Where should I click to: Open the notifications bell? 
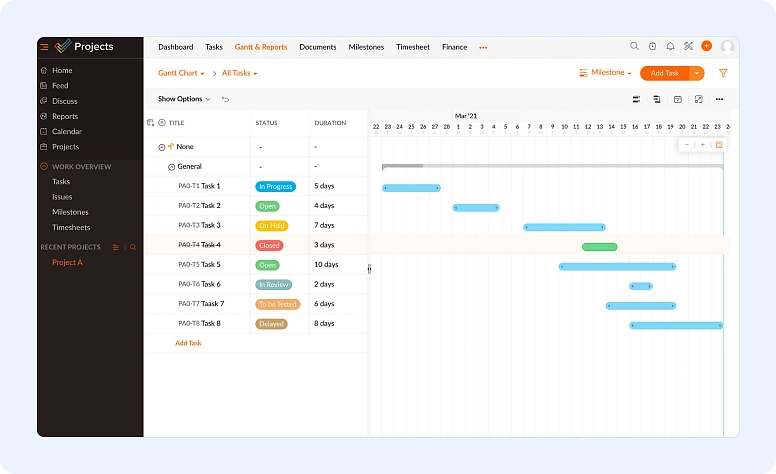coord(670,46)
